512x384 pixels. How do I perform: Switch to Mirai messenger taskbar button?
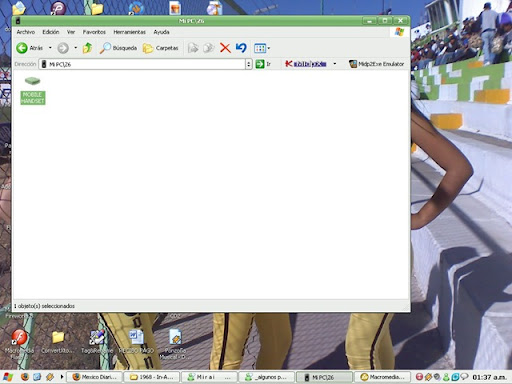pyautogui.click(x=209, y=377)
